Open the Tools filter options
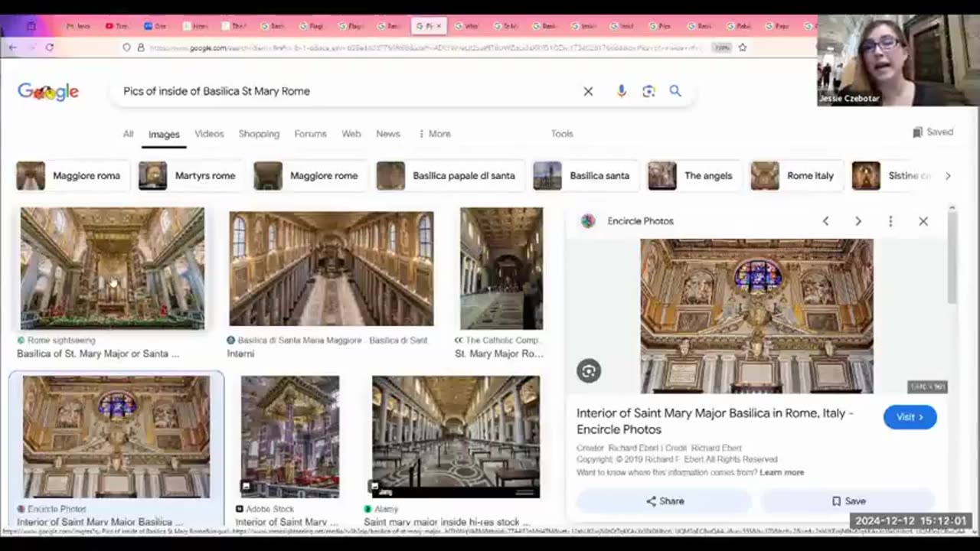Image resolution: width=980 pixels, height=551 pixels. click(562, 133)
